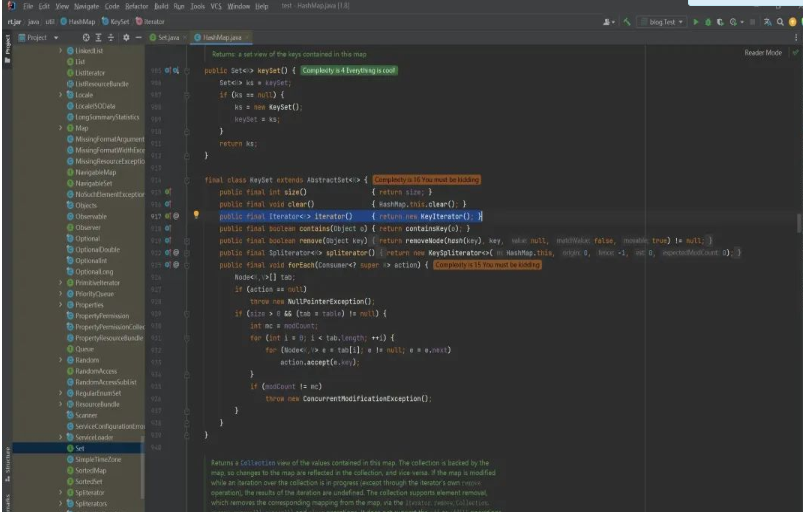Image resolution: width=803 pixels, height=512 pixels.
Task: Open the Refactor menu
Action: coord(137,6)
